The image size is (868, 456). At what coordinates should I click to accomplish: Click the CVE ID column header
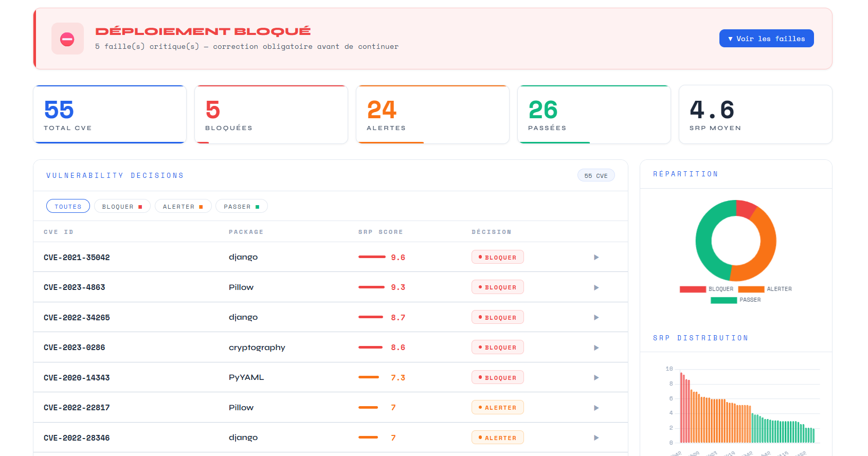tap(59, 232)
